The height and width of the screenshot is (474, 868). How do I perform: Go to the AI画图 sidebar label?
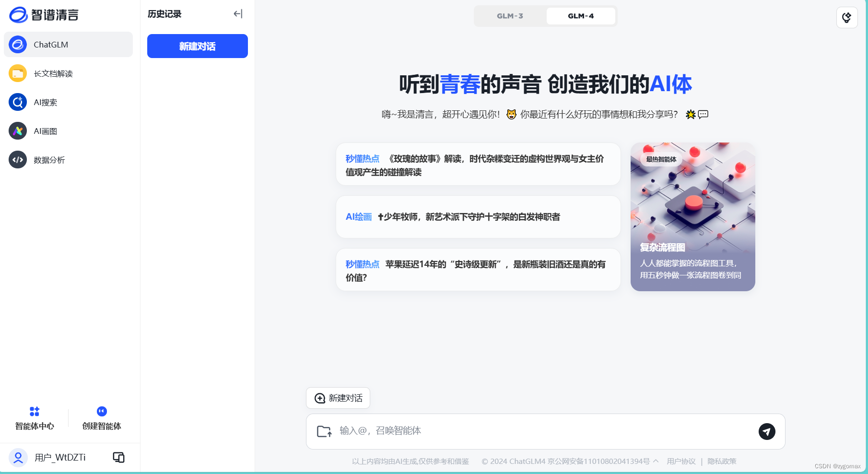[x=46, y=131]
